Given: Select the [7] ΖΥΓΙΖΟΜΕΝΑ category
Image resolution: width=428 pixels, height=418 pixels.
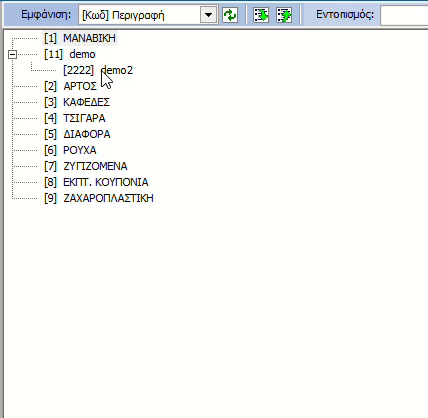Looking at the screenshot, I should [86, 166].
